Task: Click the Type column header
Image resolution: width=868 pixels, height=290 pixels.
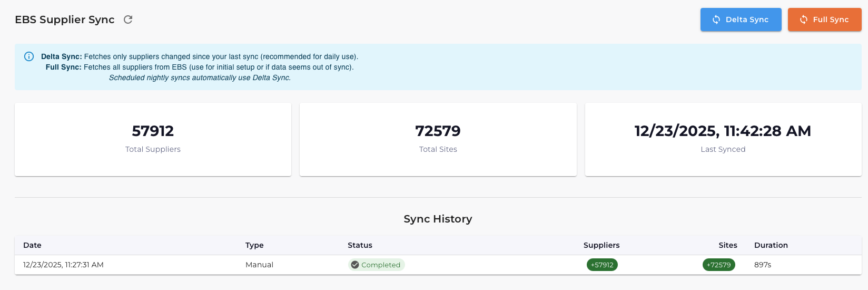Action: (x=254, y=245)
